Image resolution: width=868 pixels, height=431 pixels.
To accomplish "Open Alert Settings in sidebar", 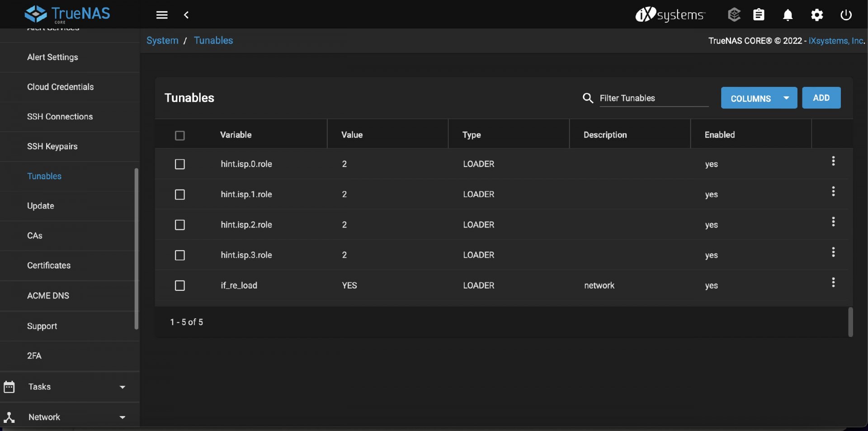I will (x=70, y=57).
